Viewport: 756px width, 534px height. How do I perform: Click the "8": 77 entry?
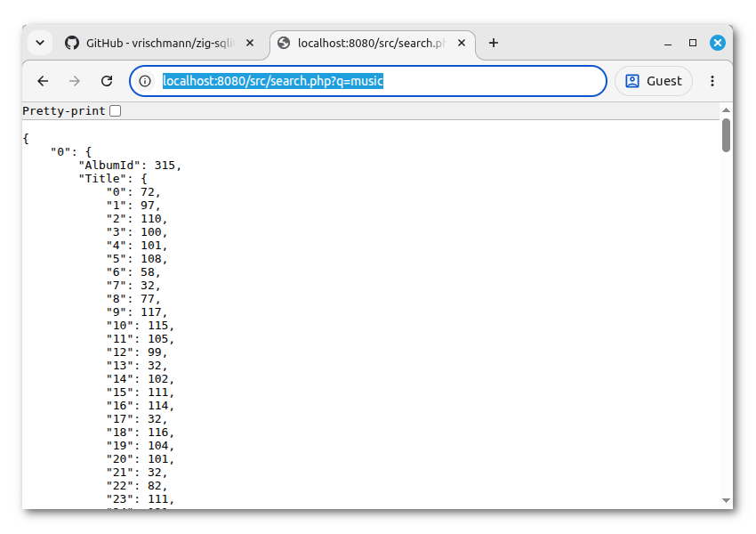point(133,299)
